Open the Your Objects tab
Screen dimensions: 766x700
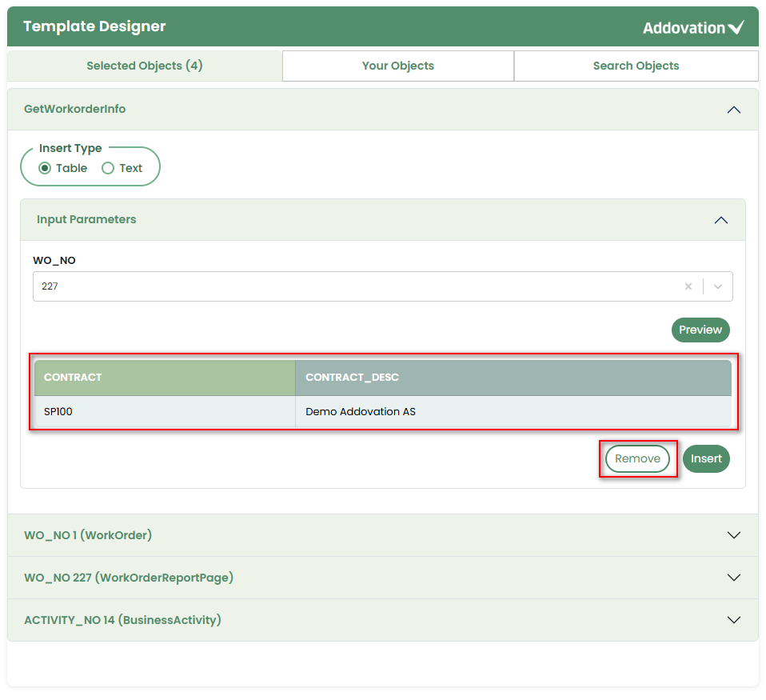397,66
